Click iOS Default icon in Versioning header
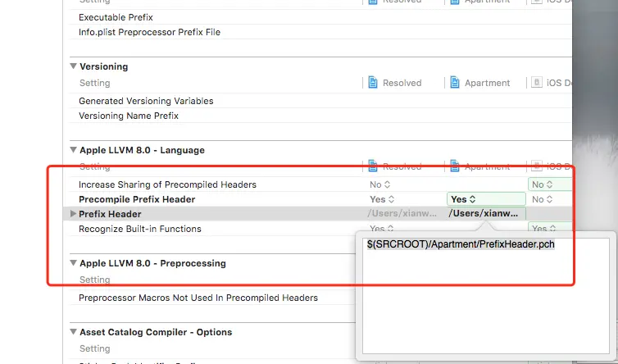 tap(537, 83)
